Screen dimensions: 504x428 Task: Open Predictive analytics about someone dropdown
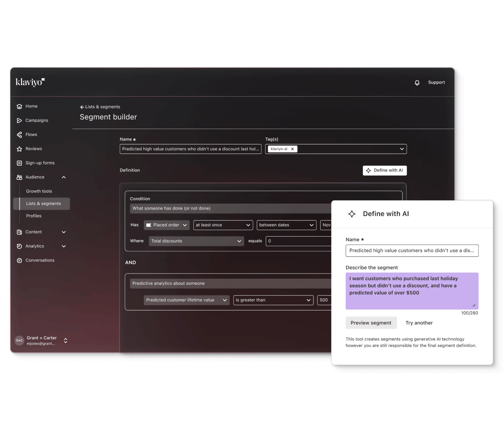pos(230,283)
